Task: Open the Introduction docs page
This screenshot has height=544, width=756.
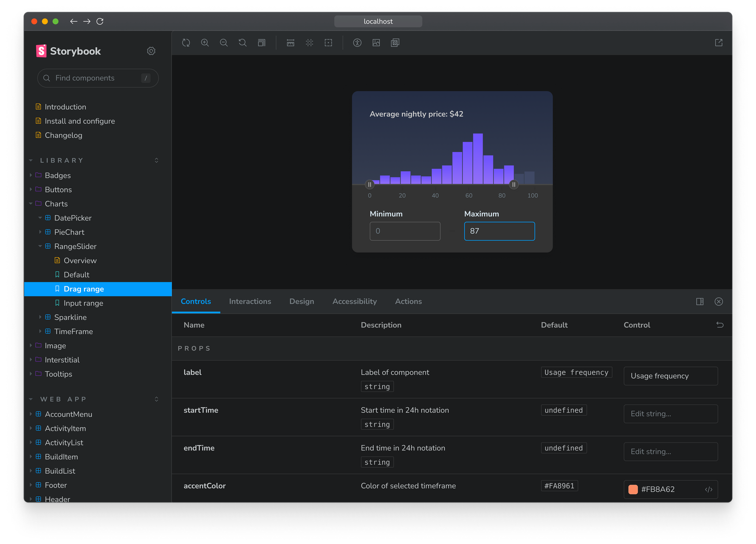Action: point(65,107)
